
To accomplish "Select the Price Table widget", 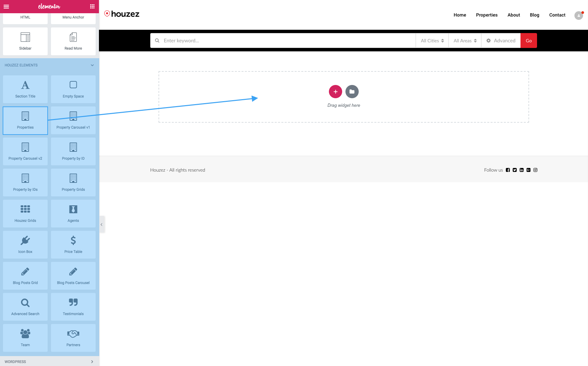I will click(x=73, y=245).
